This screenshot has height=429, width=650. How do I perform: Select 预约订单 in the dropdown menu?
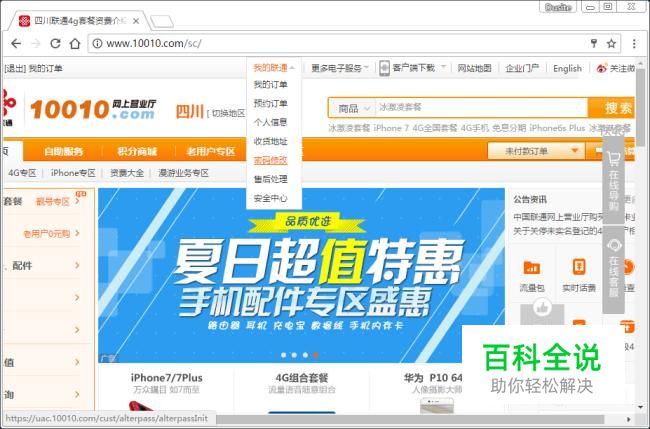click(x=270, y=103)
